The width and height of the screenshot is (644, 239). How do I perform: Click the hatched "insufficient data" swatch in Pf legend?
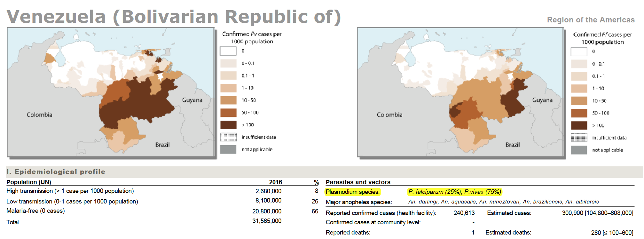tap(579, 138)
